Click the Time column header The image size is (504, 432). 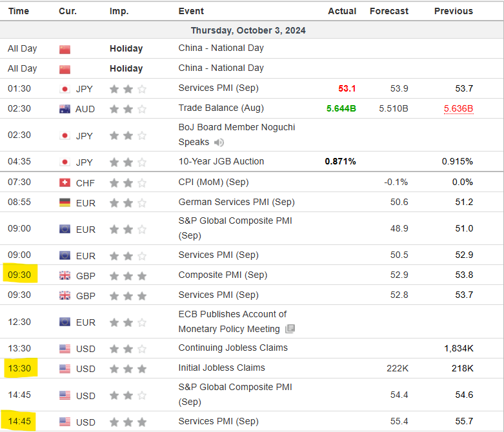[x=19, y=11]
